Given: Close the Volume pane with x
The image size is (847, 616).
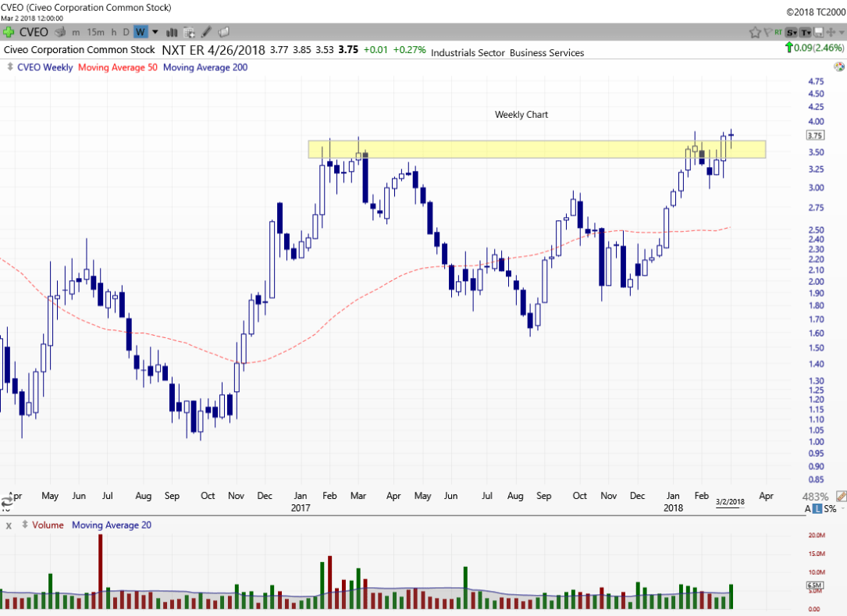Looking at the screenshot, I should pos(9,525).
